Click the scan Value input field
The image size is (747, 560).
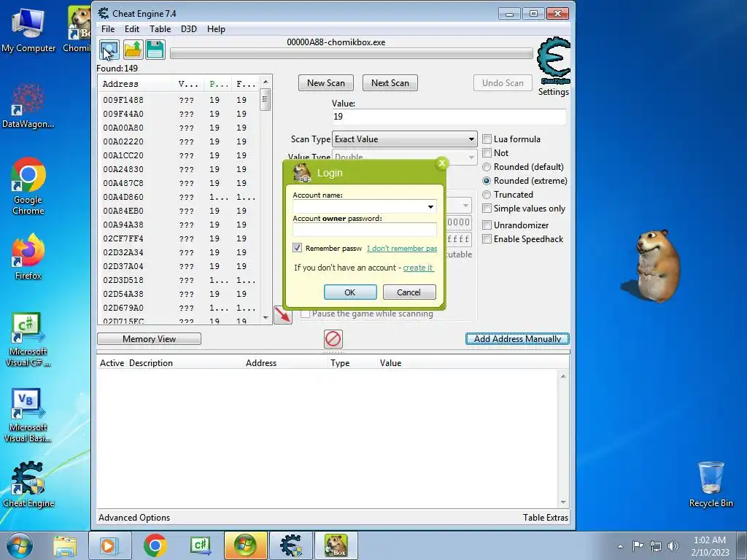(449, 117)
